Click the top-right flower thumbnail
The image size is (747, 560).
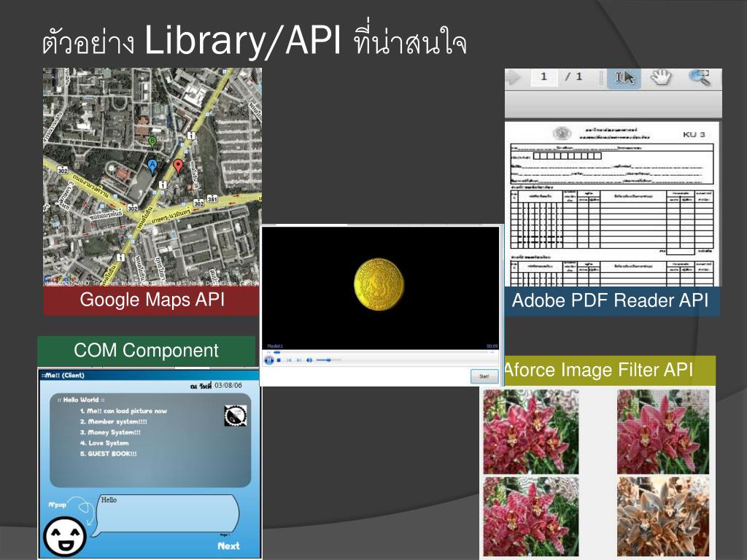663,432
